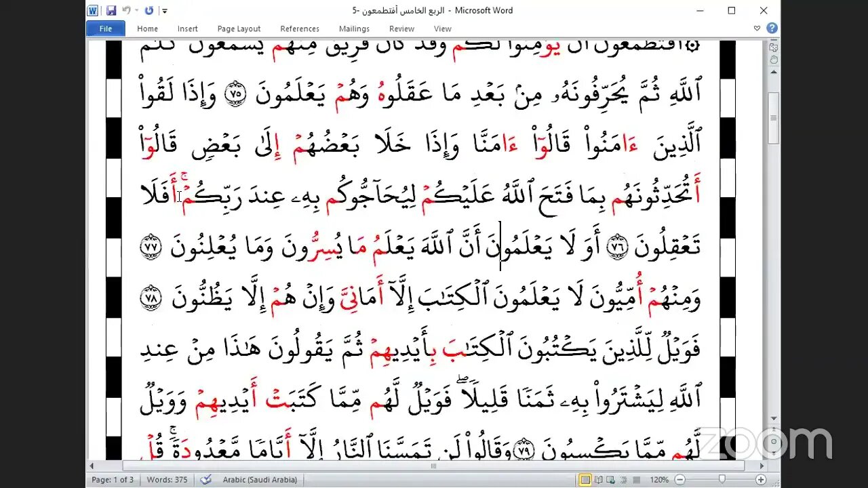Change language via 'Arabic (Saudi Arabia)'
This screenshot has width=868, height=488.
coord(260,480)
